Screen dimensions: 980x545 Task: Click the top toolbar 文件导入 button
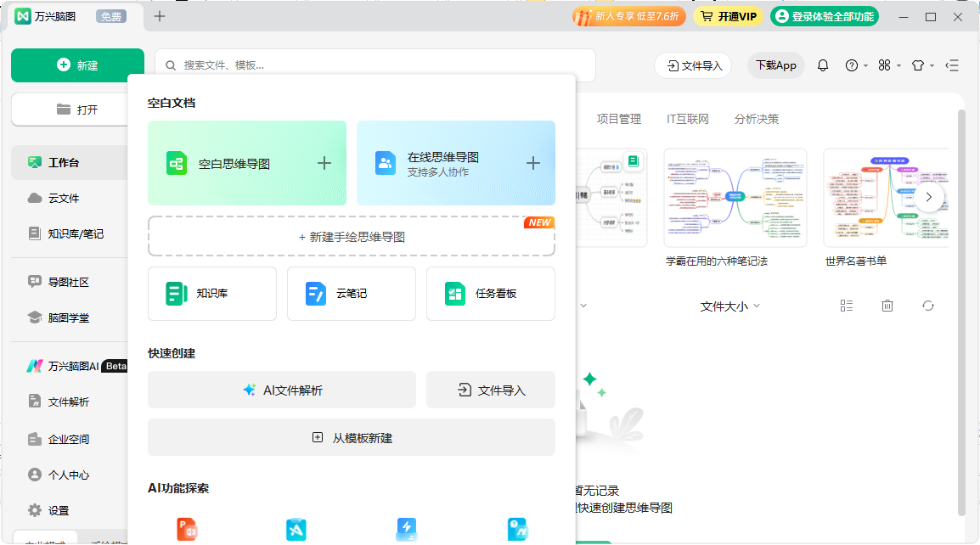[x=694, y=65]
